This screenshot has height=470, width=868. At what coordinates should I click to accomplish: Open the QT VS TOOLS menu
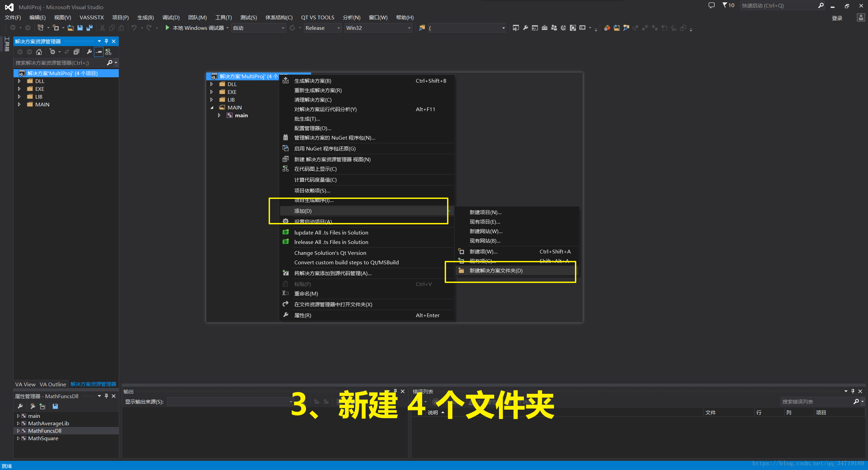[317, 17]
